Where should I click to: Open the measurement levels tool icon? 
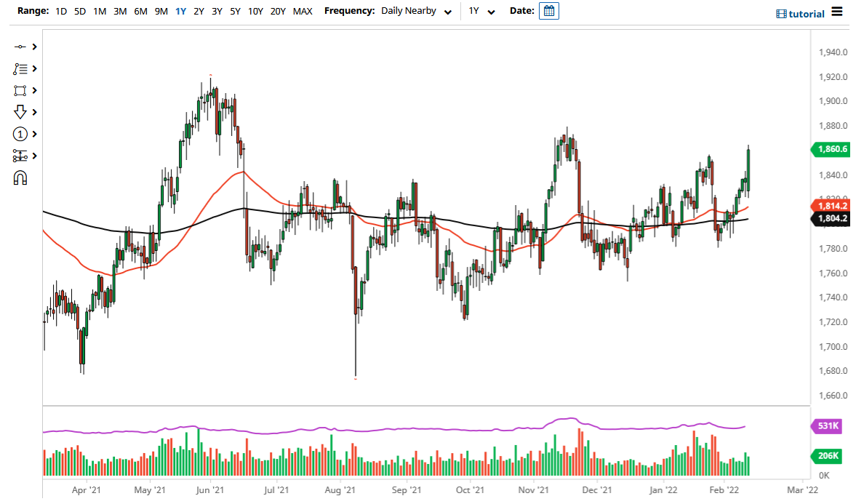click(20, 156)
